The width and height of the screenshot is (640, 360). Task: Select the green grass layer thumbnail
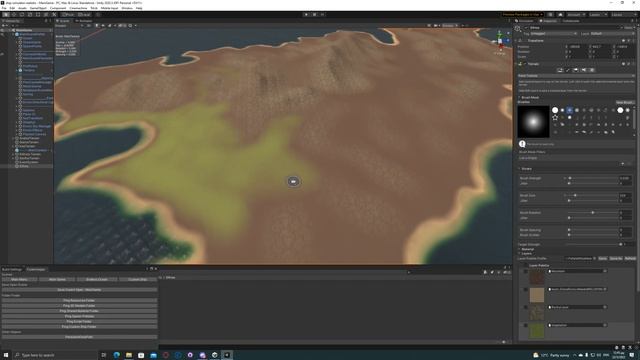537,331
